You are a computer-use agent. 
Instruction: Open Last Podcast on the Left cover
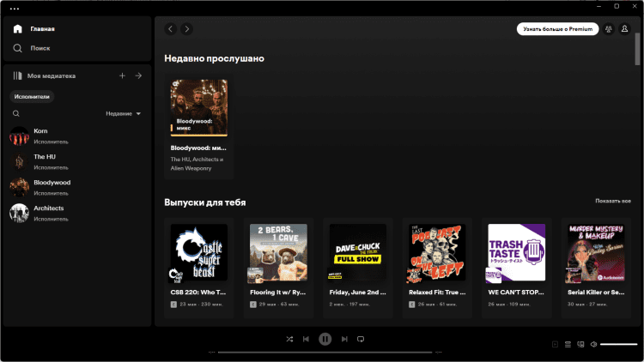(437, 252)
